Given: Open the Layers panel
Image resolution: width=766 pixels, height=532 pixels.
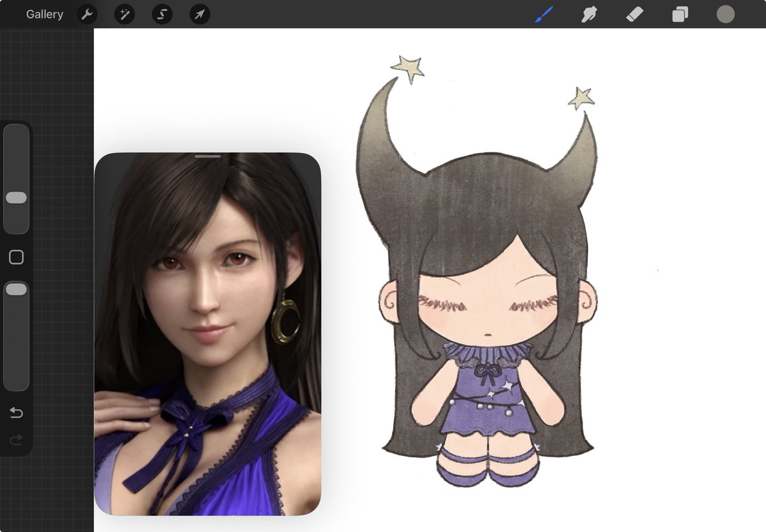Looking at the screenshot, I should (680, 14).
